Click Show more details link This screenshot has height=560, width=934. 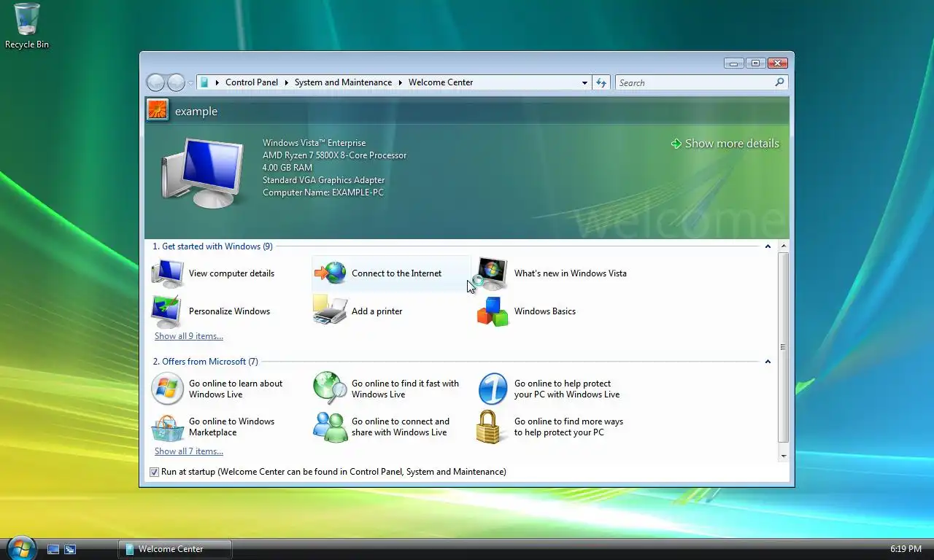pyautogui.click(x=725, y=144)
